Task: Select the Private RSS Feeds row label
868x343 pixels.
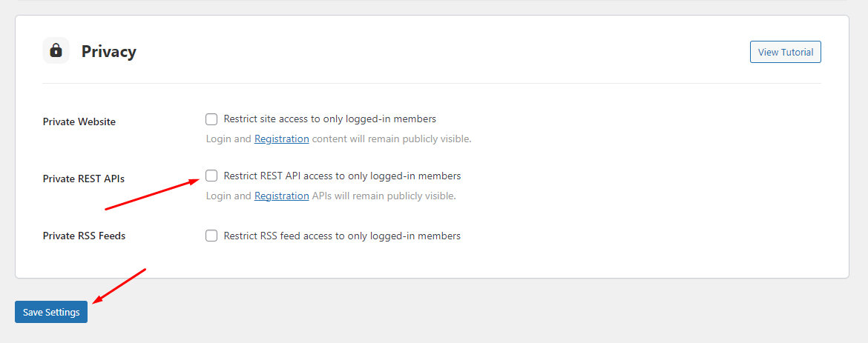Action: pyautogui.click(x=84, y=236)
